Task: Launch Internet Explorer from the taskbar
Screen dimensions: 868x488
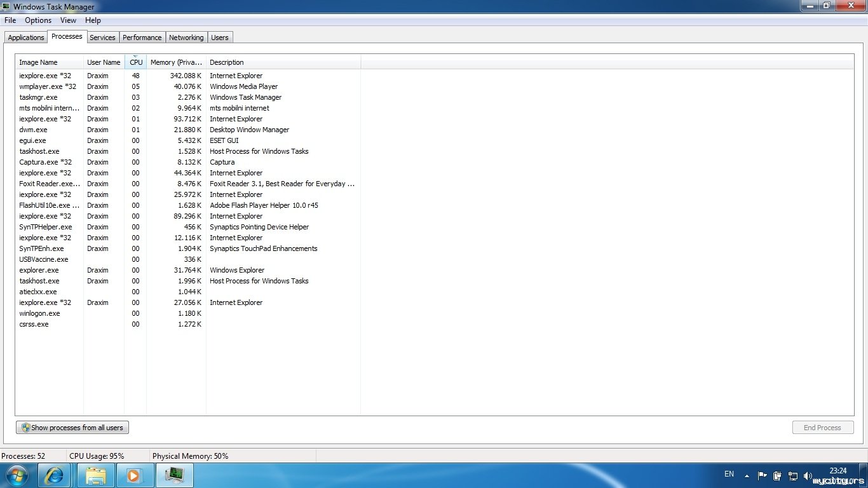Action: [x=55, y=475]
